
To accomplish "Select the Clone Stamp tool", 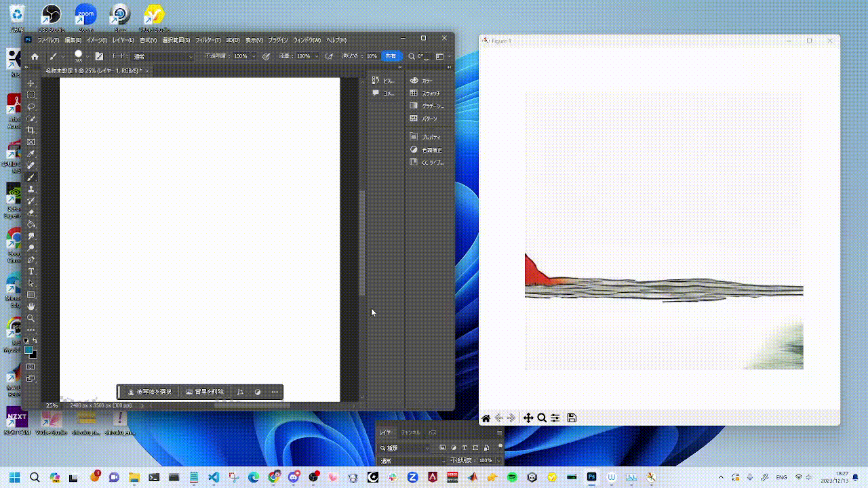I will coord(31,189).
